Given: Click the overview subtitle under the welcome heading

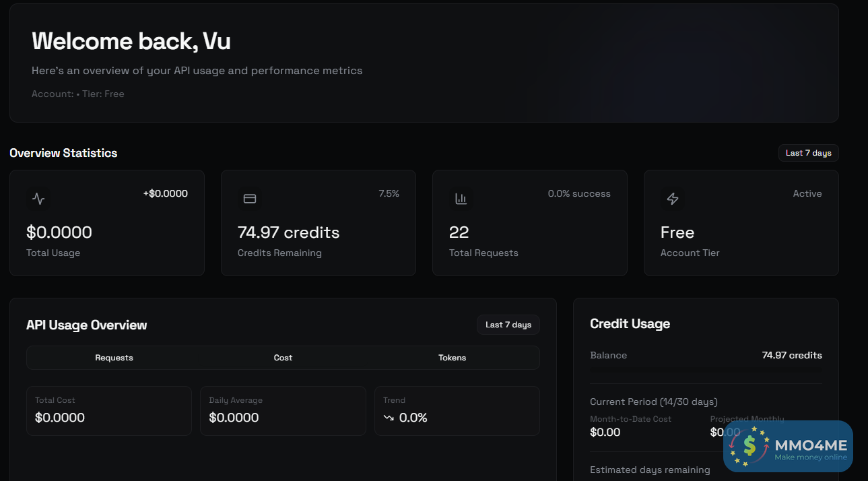Looking at the screenshot, I should coord(197,71).
